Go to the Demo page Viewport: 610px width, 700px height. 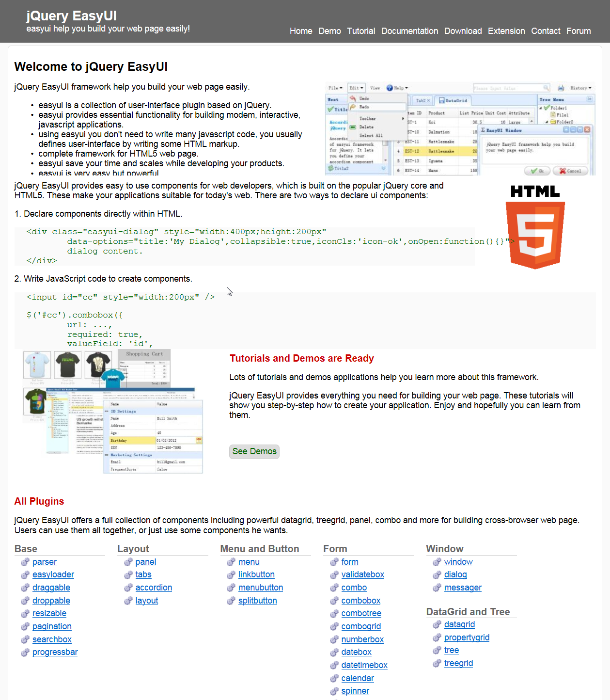(329, 31)
